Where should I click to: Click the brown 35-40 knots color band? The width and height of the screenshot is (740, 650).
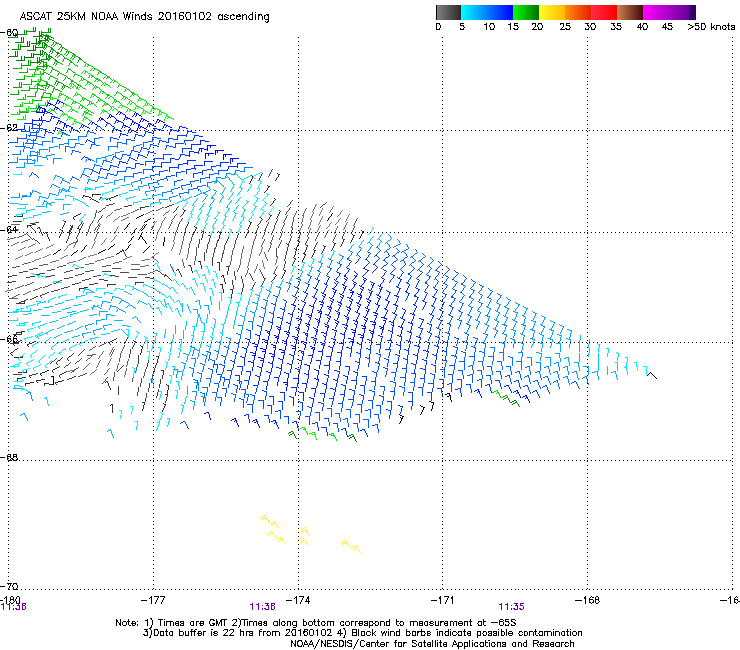(630, 12)
